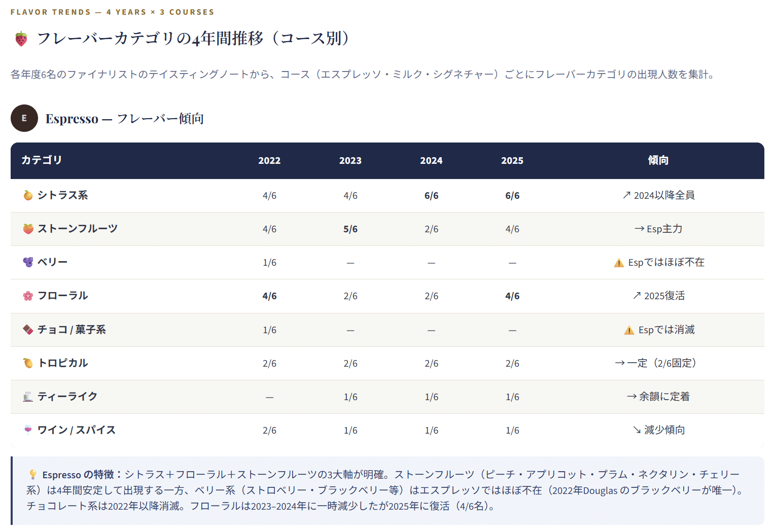Click the tea icon in ティーライク row
The height and width of the screenshot is (532, 774).
[28, 397]
